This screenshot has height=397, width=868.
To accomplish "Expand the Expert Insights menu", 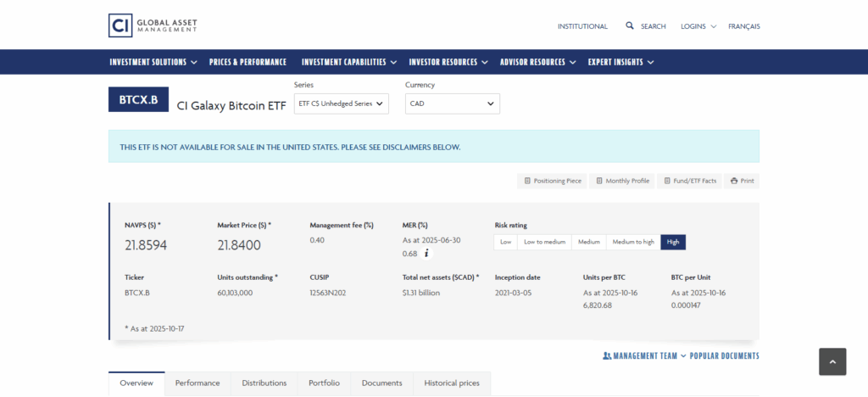I will pos(621,62).
